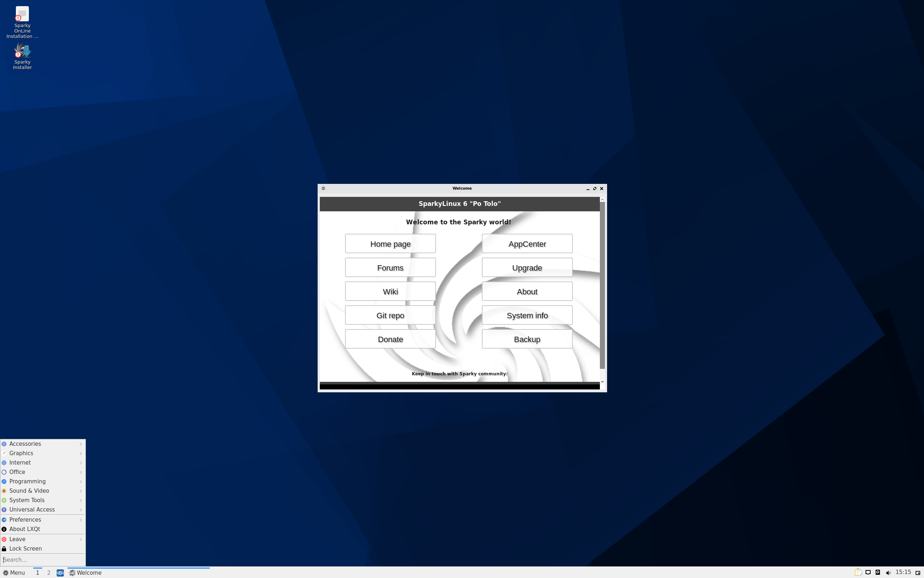
Task: Open the Sparky OnLine Installation desktop icon
Action: 22,22
